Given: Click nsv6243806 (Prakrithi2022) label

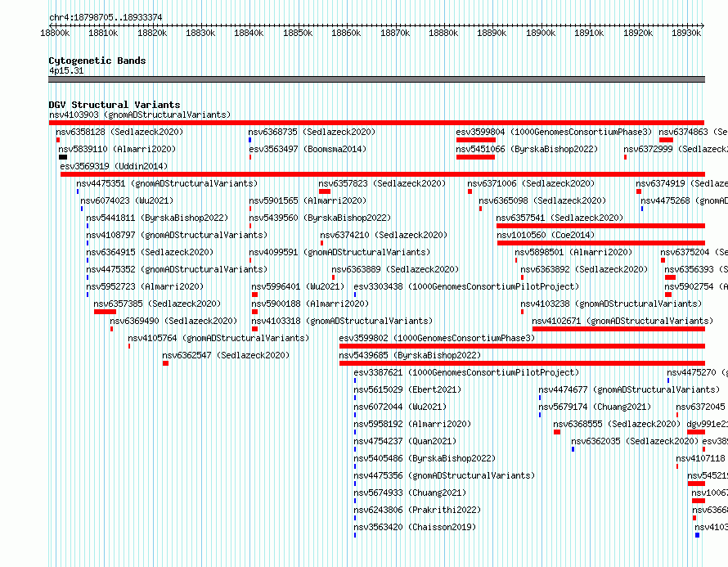Looking at the screenshot, I should click(417, 510).
